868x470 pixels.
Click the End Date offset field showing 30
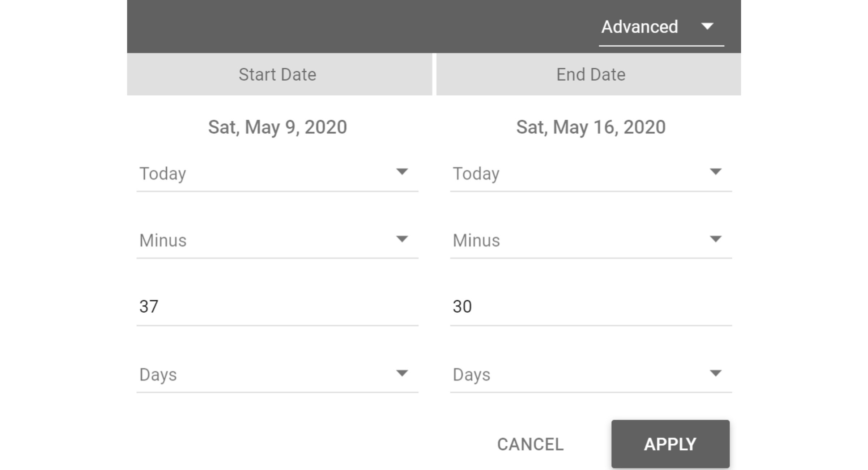(591, 307)
